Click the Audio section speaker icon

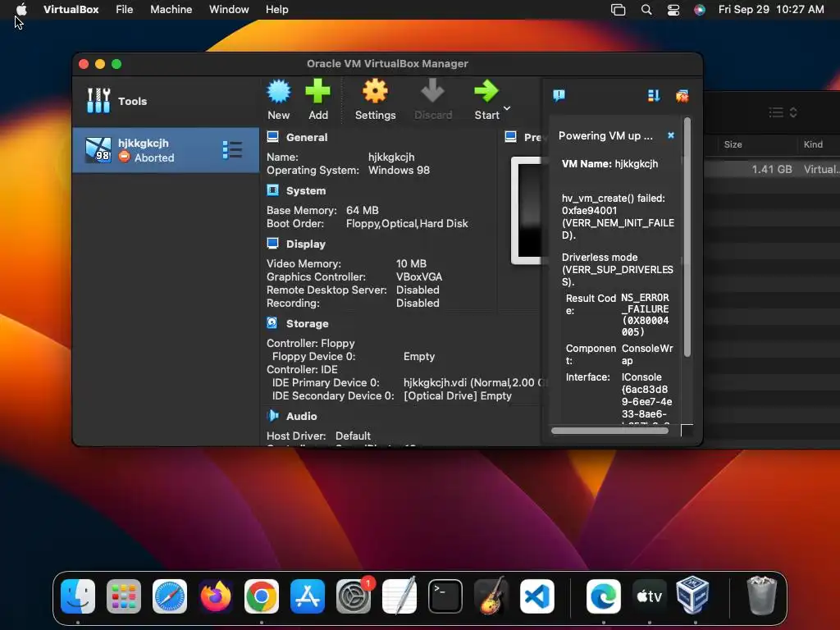pos(272,416)
